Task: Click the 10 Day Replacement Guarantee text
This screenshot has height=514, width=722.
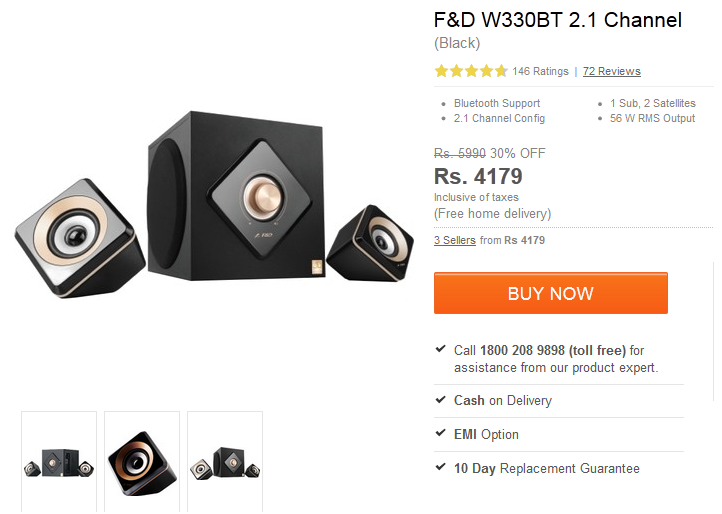Action: tap(547, 468)
